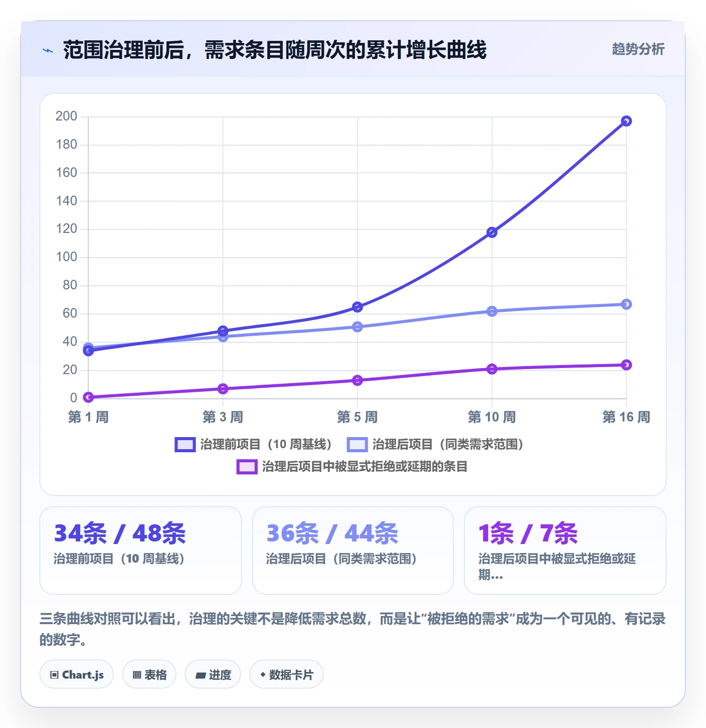
Task: Click the 治理前项目 data point at 第 5 周
Action: [358, 307]
